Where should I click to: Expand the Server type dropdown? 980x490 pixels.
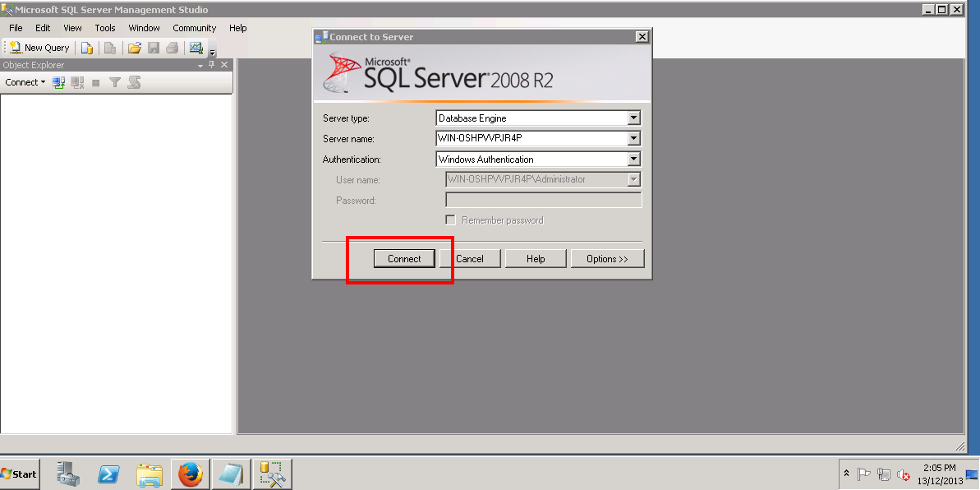tap(633, 118)
